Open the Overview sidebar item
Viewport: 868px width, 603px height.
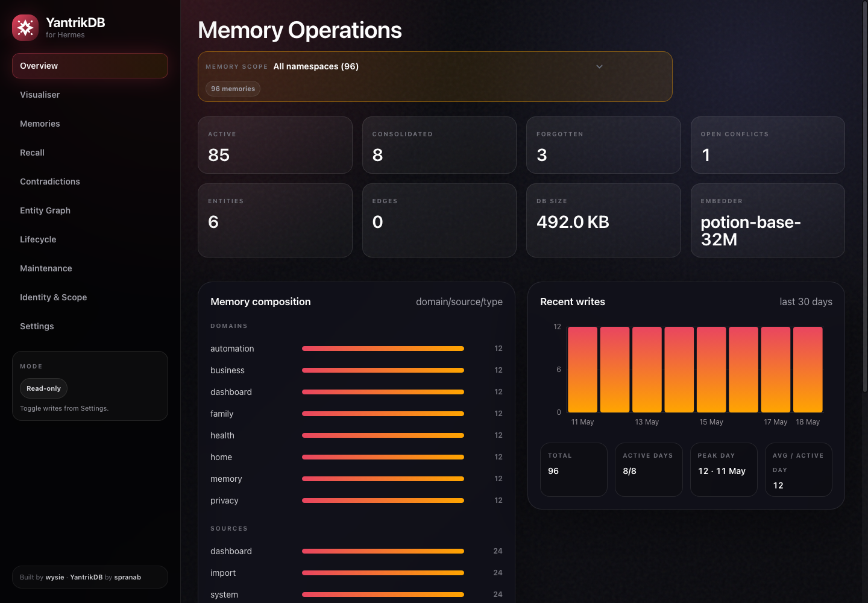90,66
